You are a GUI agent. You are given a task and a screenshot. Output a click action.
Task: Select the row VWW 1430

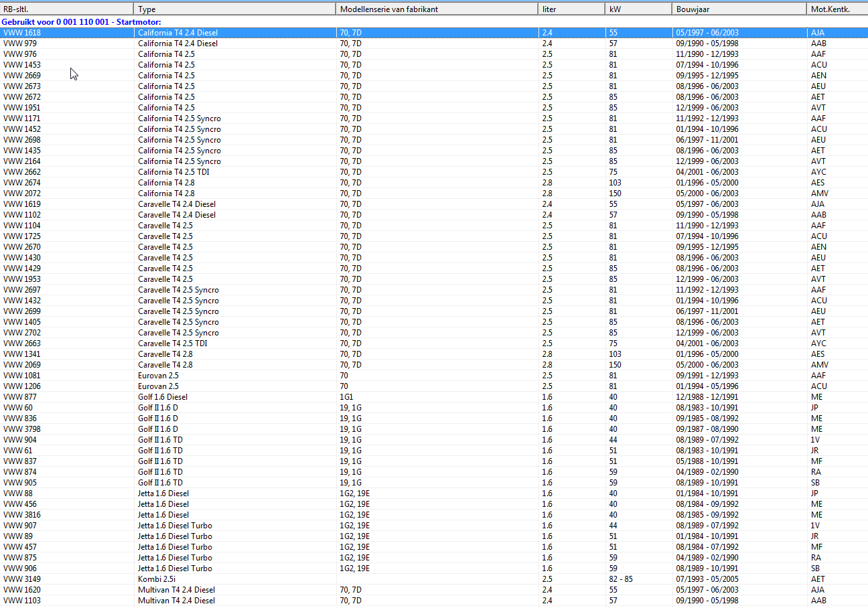434,258
